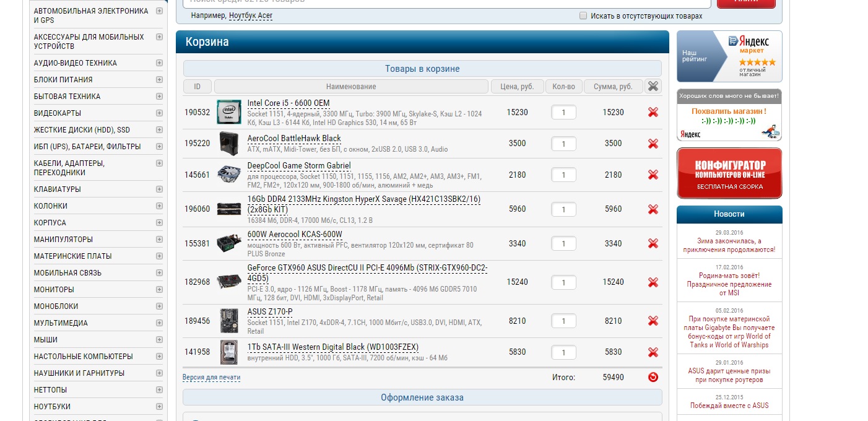Expand 'Блоки питания' category

159,80
